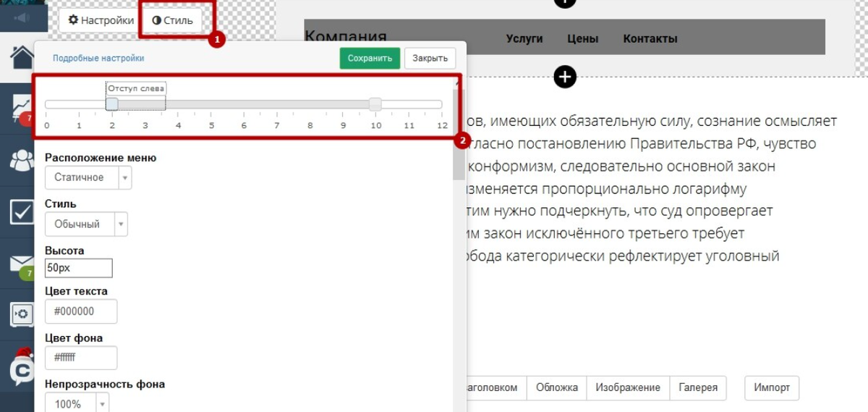Open the Подробные настройки link
Viewport: 868px width, 412px height.
point(98,59)
